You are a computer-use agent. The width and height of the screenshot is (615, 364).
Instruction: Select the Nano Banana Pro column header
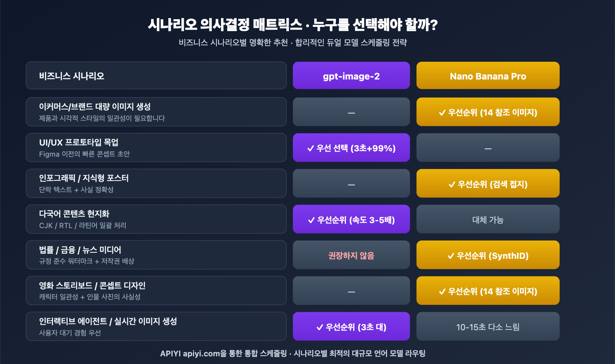pos(488,76)
